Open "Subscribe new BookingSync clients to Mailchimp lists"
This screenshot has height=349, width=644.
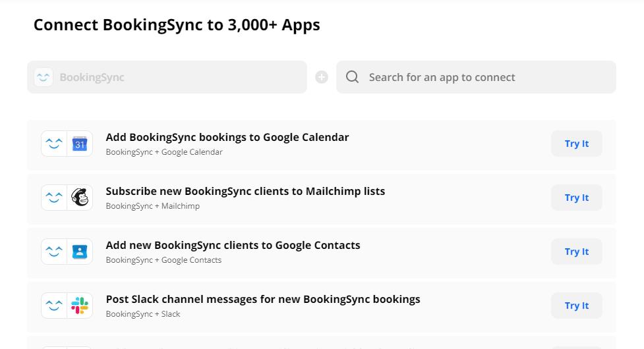(245, 191)
